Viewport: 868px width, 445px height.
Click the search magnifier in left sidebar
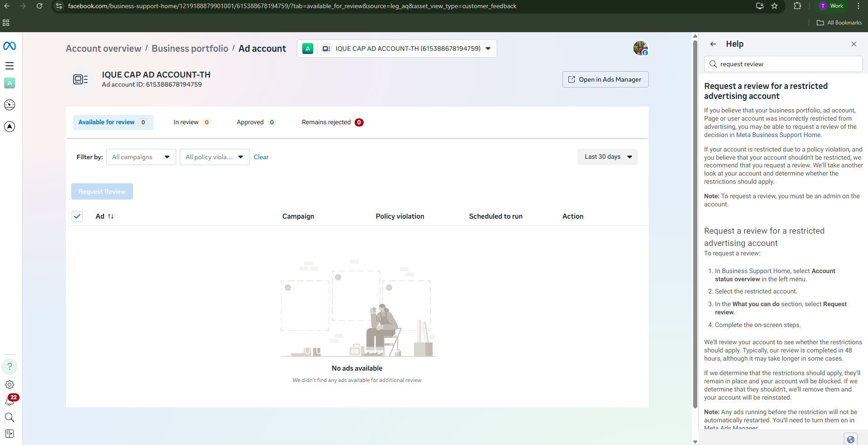click(10, 417)
